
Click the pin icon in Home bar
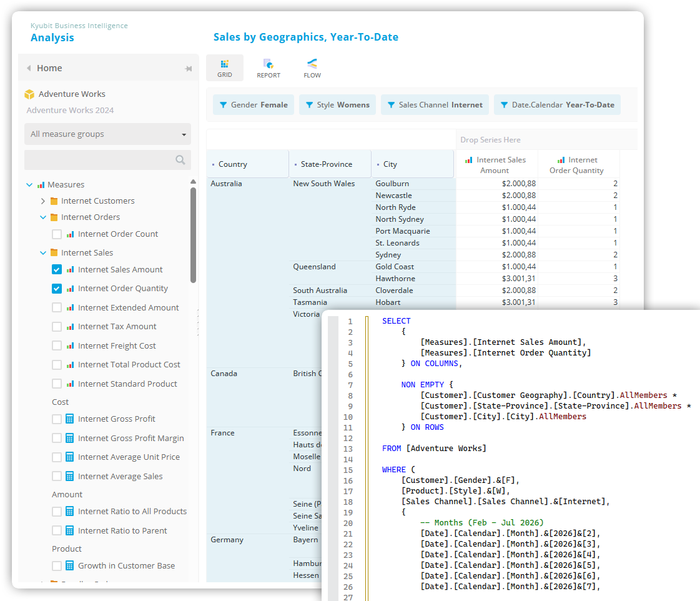point(189,68)
